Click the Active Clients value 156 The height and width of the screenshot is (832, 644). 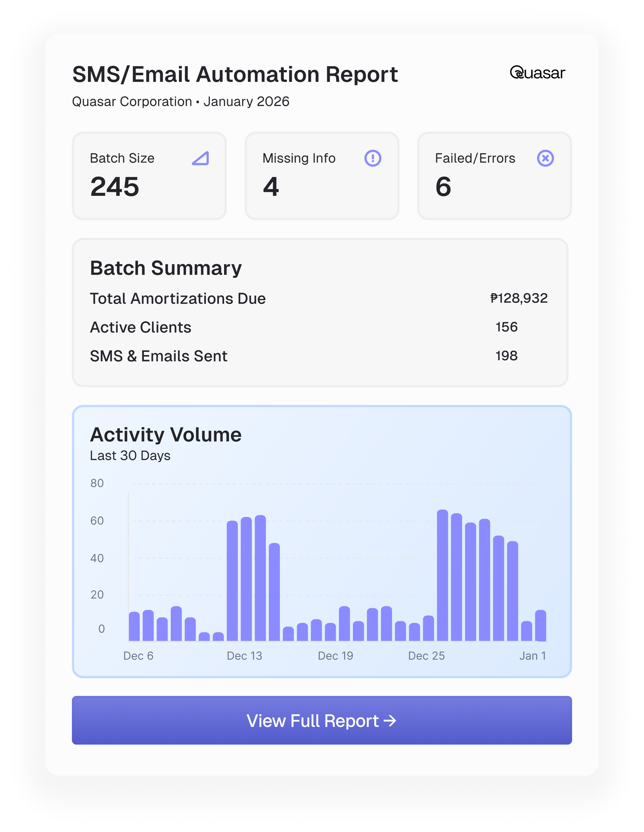(x=507, y=327)
